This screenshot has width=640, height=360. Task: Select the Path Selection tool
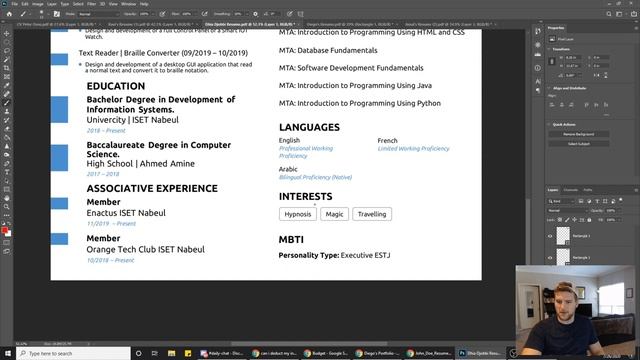[7, 180]
